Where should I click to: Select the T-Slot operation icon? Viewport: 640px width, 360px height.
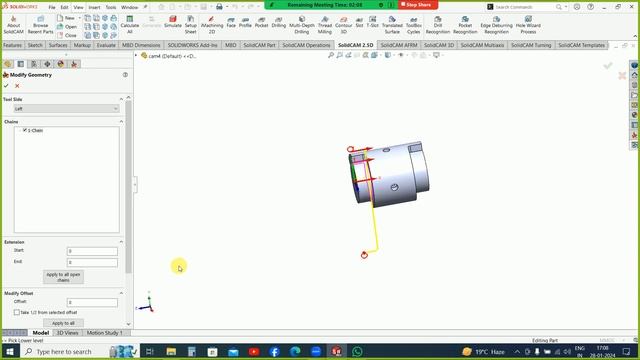click(372, 22)
